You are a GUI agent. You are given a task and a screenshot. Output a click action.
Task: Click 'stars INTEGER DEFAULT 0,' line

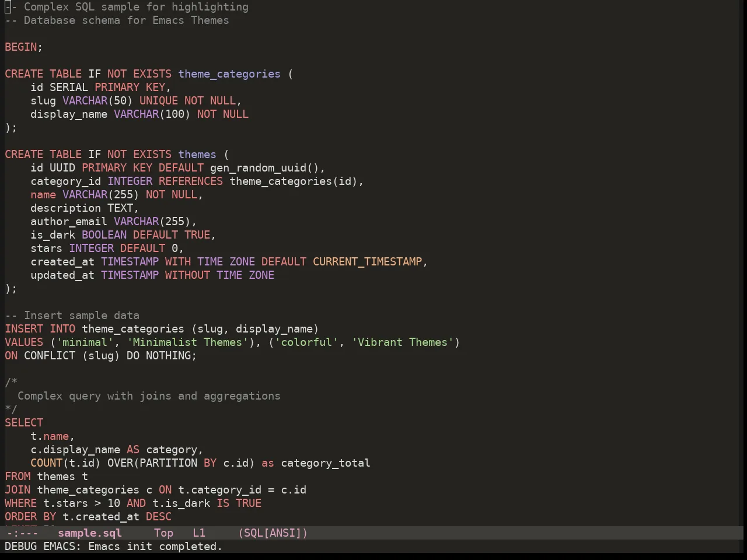pos(107,249)
